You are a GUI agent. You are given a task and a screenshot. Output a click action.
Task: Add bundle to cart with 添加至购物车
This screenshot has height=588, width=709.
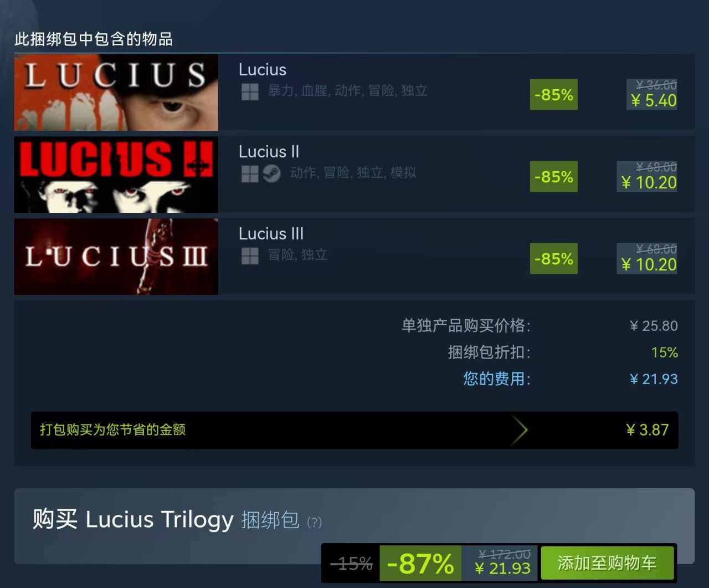coord(607,563)
